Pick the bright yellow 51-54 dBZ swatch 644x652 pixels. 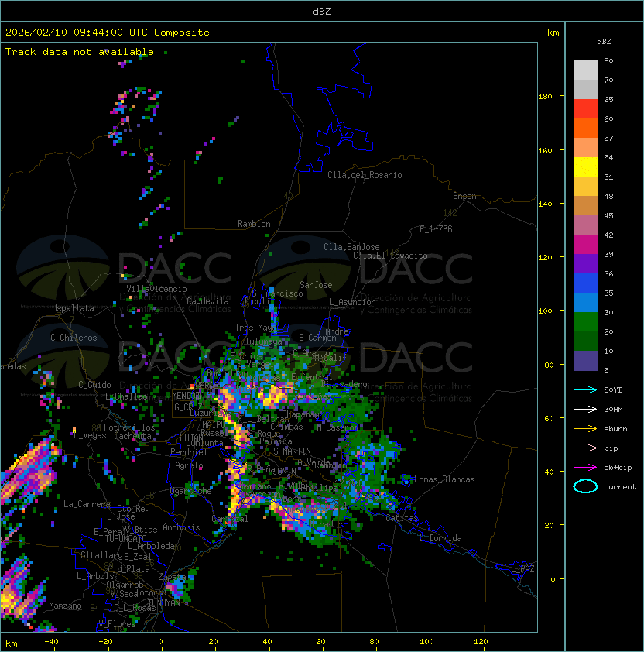pos(585,167)
